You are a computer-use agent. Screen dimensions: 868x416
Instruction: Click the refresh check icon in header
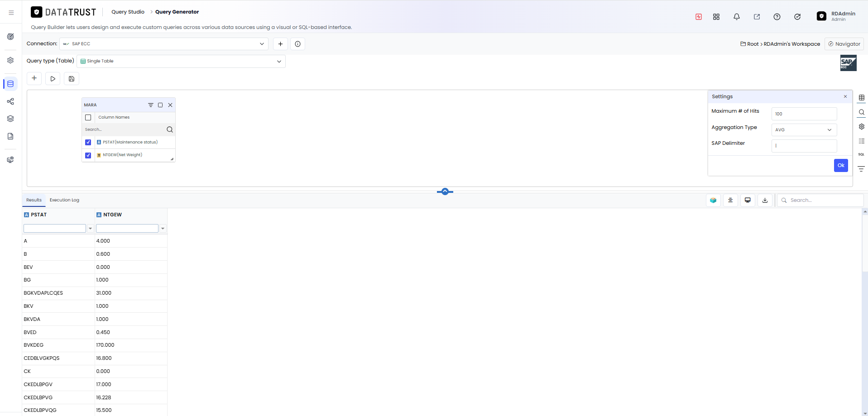(x=797, y=17)
